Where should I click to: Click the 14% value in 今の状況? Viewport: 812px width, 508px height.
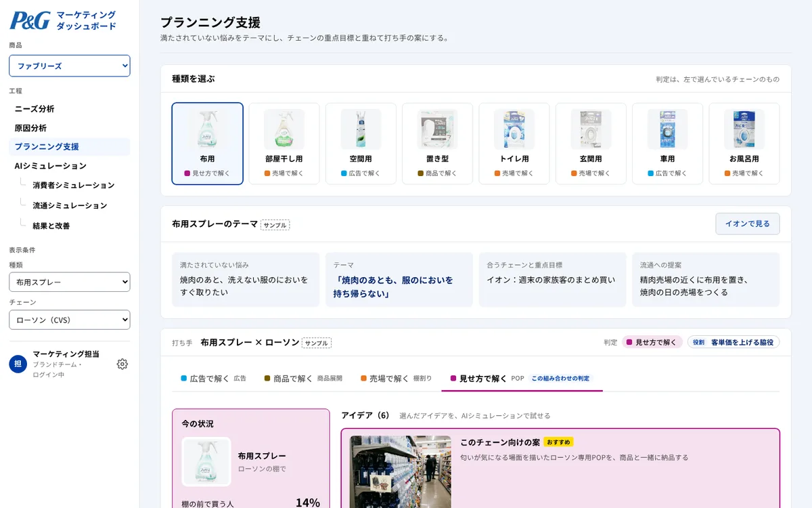308,503
